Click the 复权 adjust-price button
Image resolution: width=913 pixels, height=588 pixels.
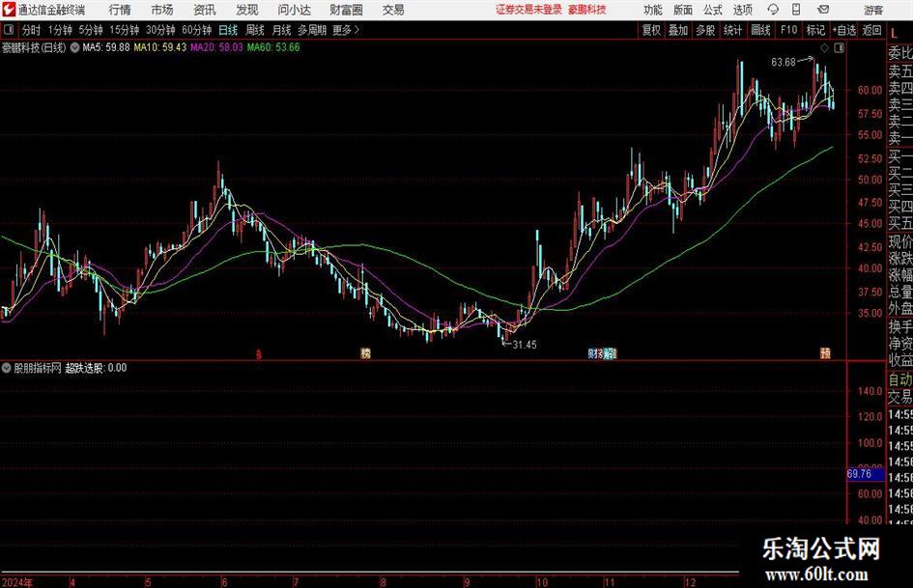coord(651,30)
